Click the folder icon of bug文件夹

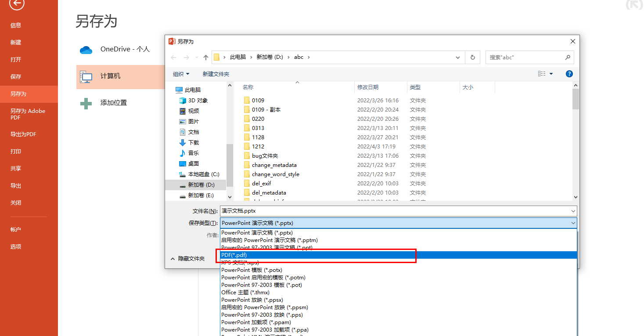(x=247, y=156)
